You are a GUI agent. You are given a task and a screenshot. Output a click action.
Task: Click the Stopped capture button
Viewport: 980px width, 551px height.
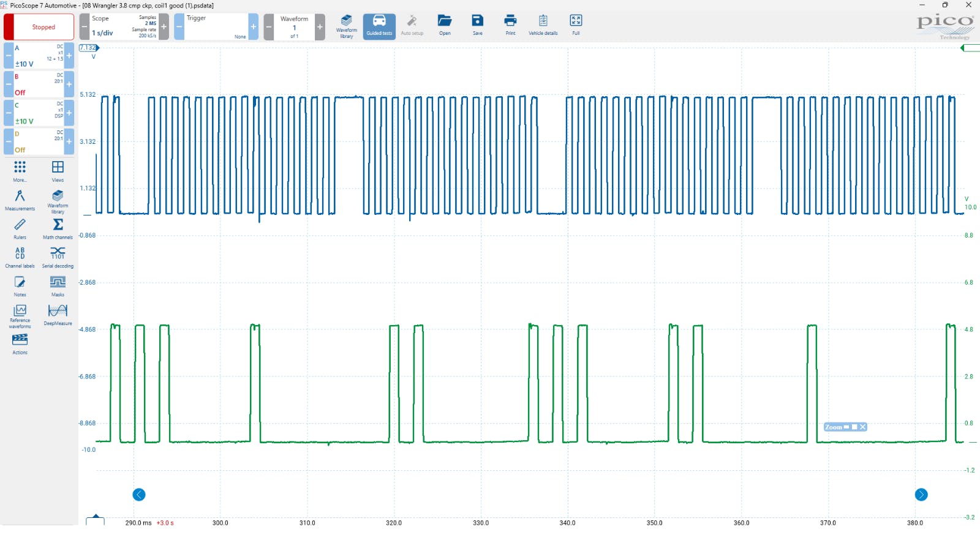tap(39, 26)
